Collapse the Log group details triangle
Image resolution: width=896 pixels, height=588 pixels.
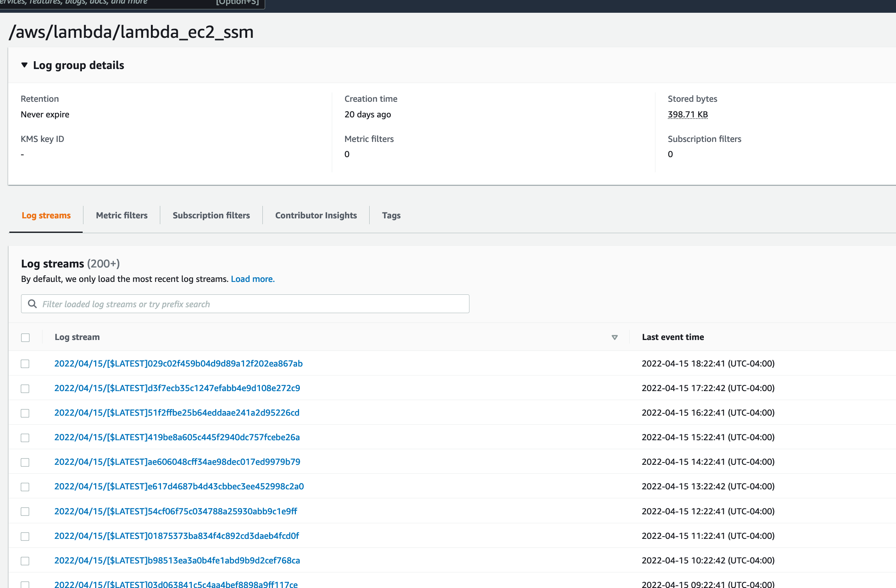tap(25, 65)
